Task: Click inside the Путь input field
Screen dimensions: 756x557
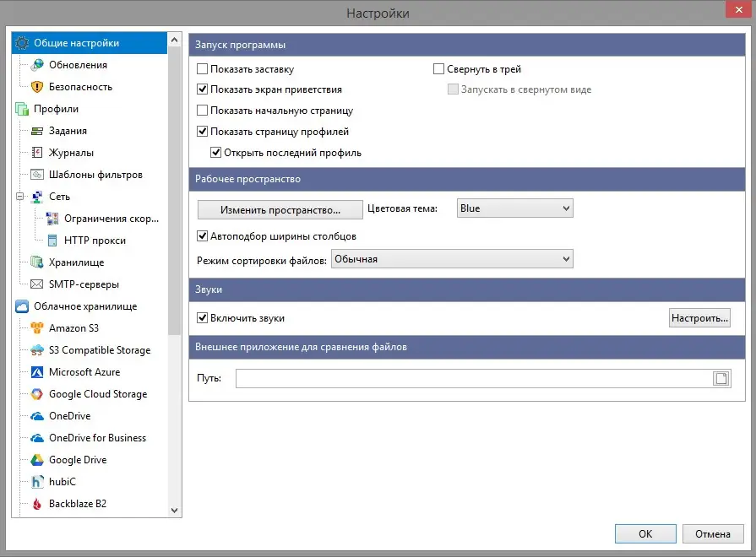Action: pyautogui.click(x=469, y=378)
